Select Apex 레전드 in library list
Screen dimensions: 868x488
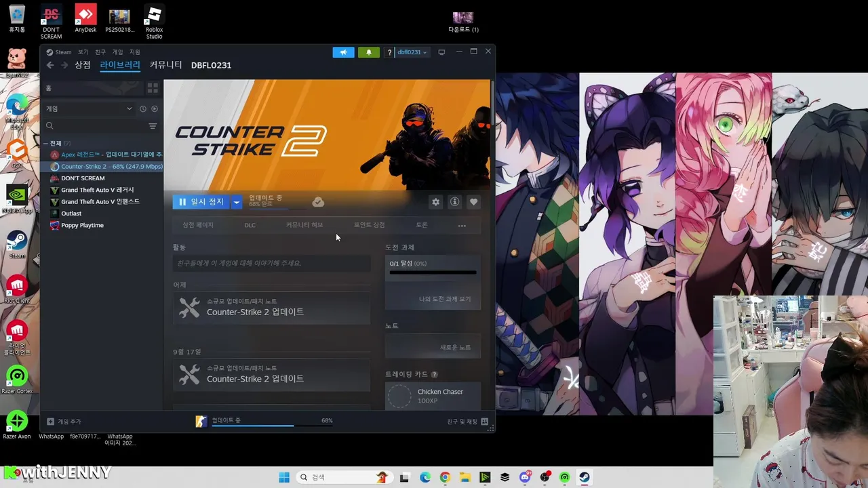[x=102, y=155]
